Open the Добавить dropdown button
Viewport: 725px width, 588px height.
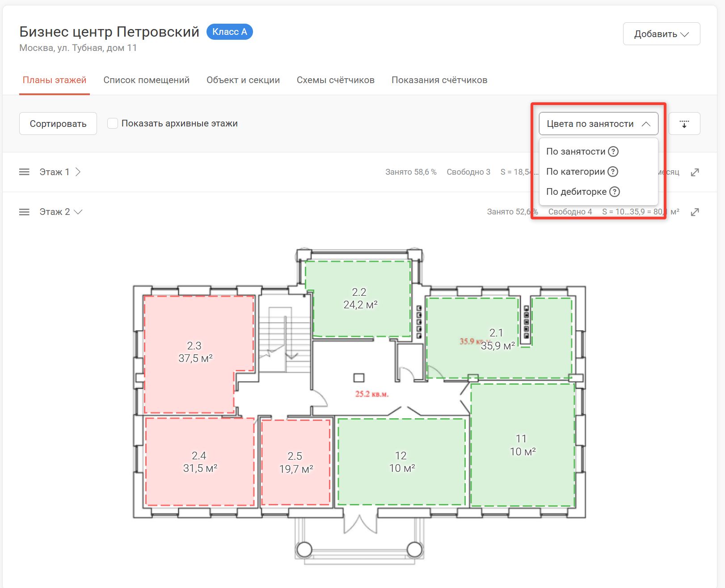(662, 34)
